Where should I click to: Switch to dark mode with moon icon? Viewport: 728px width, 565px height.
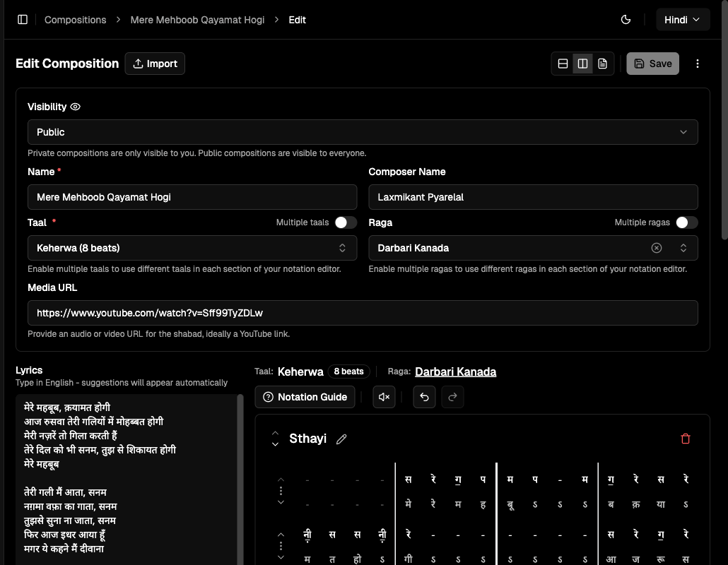click(626, 19)
